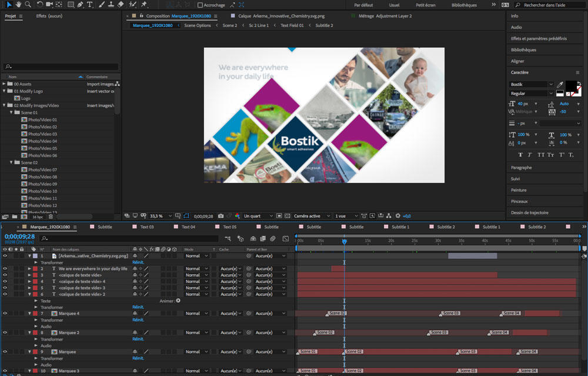Open the Caméra active view dropdown
Screen dimensions: 588x376
click(312, 216)
